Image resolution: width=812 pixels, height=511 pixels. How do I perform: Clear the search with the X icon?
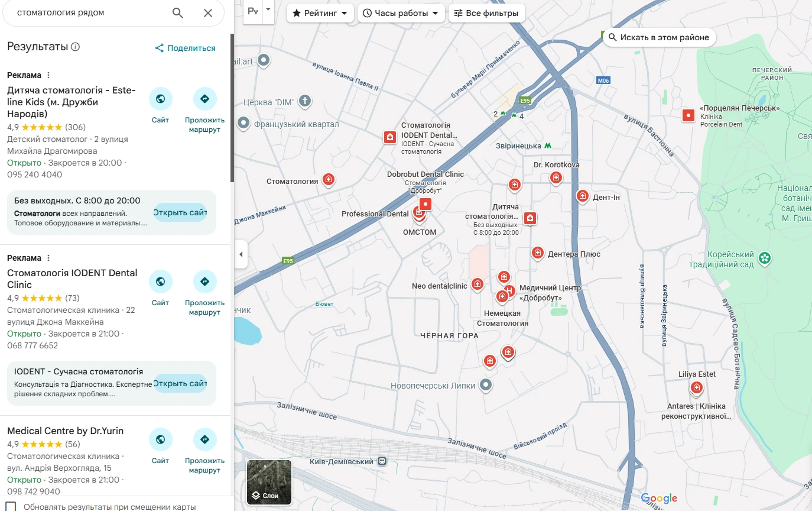coord(208,13)
